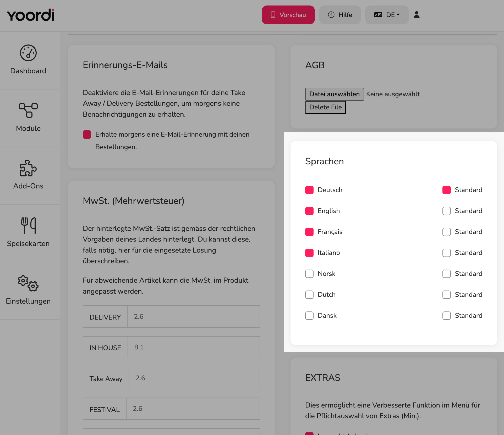Open the Add-Ons puzzle icon
This screenshot has width=504, height=435.
pyautogui.click(x=28, y=168)
